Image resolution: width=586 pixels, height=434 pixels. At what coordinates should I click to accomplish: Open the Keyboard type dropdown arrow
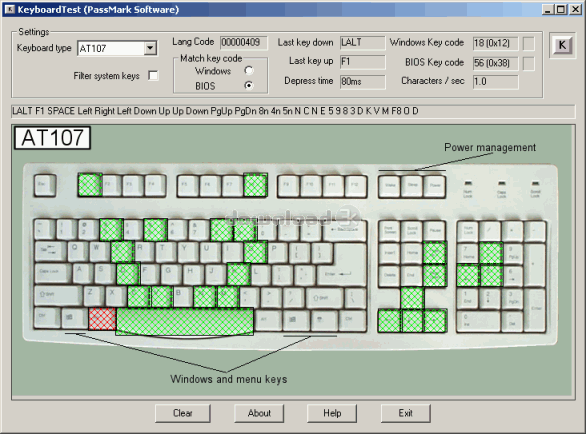[150, 48]
